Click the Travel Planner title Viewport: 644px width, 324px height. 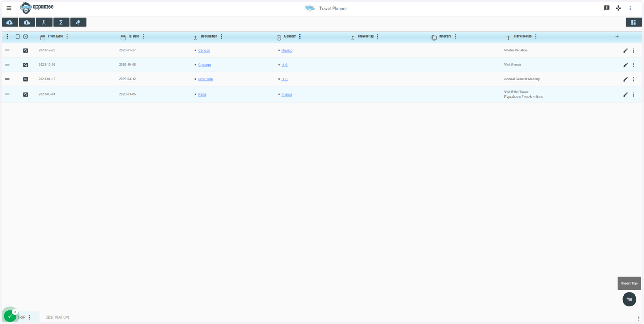(333, 9)
